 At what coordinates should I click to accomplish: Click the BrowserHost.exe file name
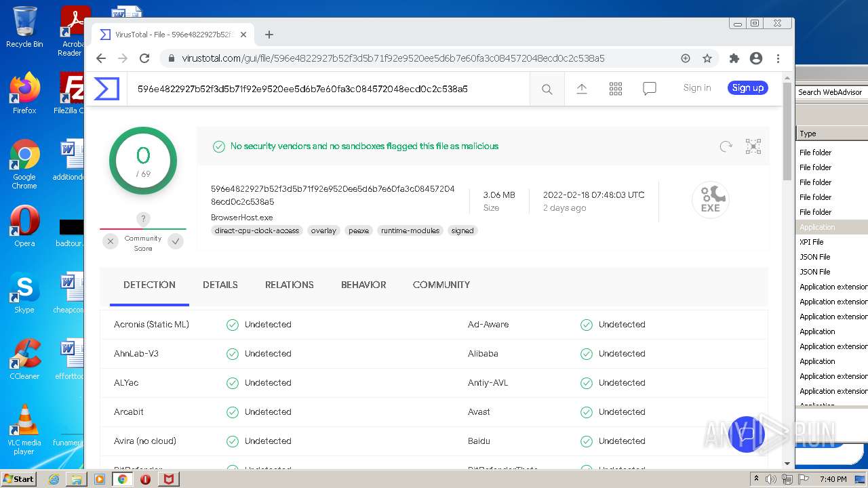tap(242, 218)
